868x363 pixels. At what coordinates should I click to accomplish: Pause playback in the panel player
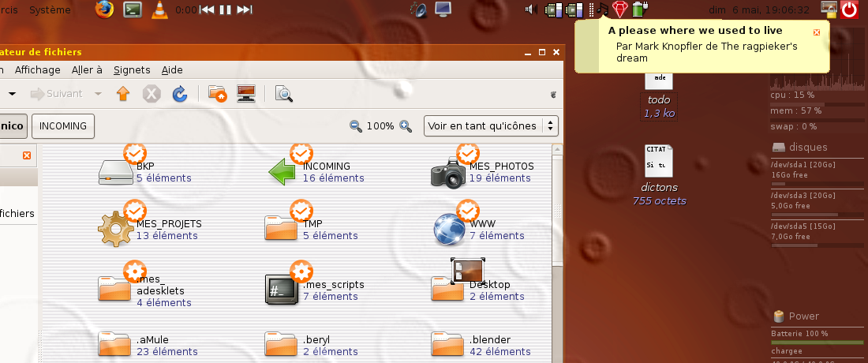pyautogui.click(x=226, y=10)
